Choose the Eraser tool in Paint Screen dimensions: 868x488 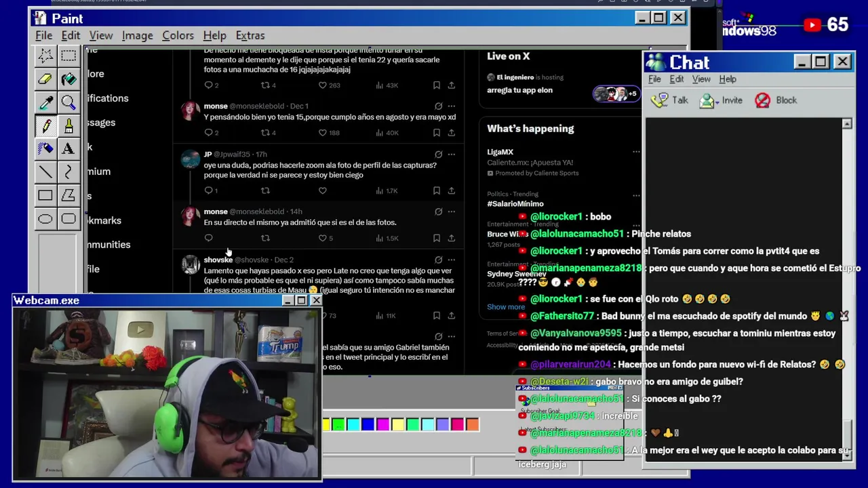[45, 79]
